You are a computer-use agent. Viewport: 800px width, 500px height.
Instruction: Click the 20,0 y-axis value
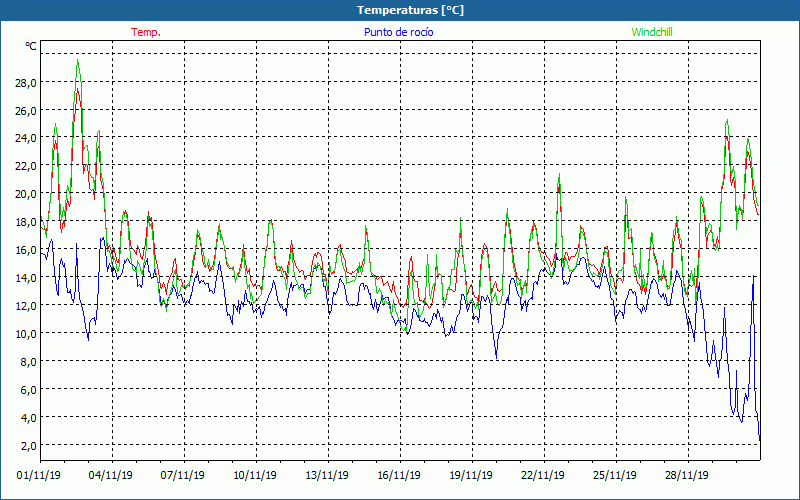26,194
